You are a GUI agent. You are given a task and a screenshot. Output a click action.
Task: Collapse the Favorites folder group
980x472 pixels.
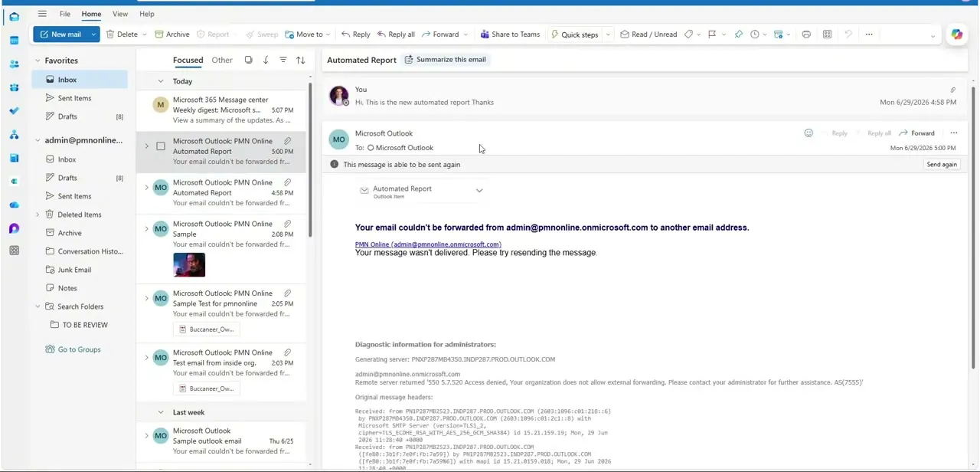tap(38, 61)
